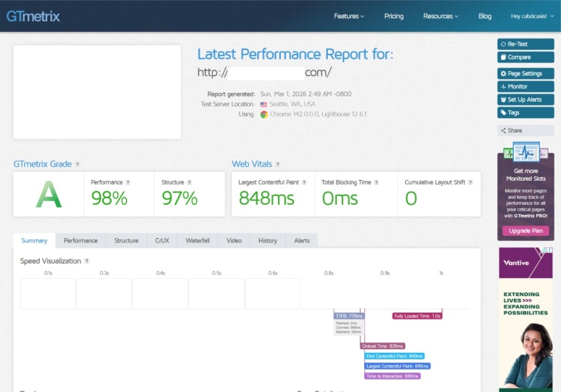
Task: Expand the Features menu
Action: [349, 16]
